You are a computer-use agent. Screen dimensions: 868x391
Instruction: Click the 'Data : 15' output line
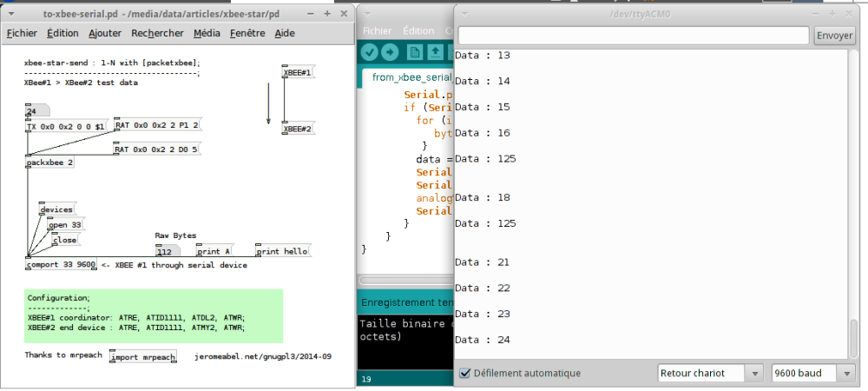click(x=482, y=107)
